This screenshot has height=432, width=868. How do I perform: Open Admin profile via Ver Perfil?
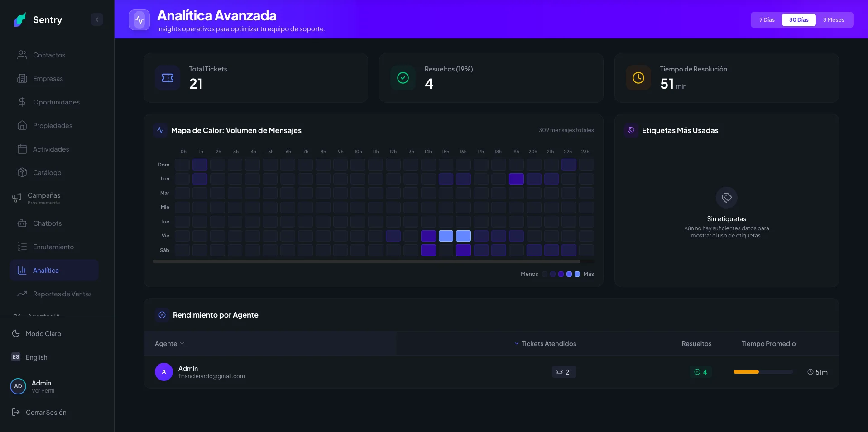(x=43, y=390)
